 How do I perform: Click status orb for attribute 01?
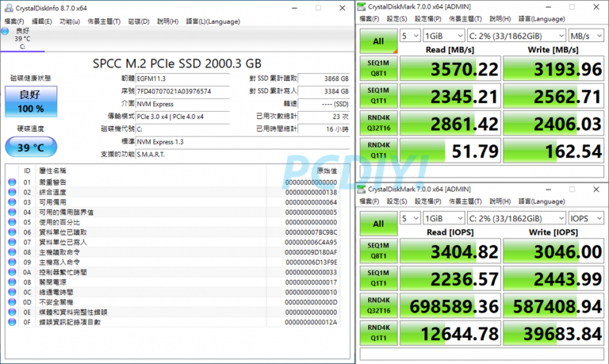point(12,182)
